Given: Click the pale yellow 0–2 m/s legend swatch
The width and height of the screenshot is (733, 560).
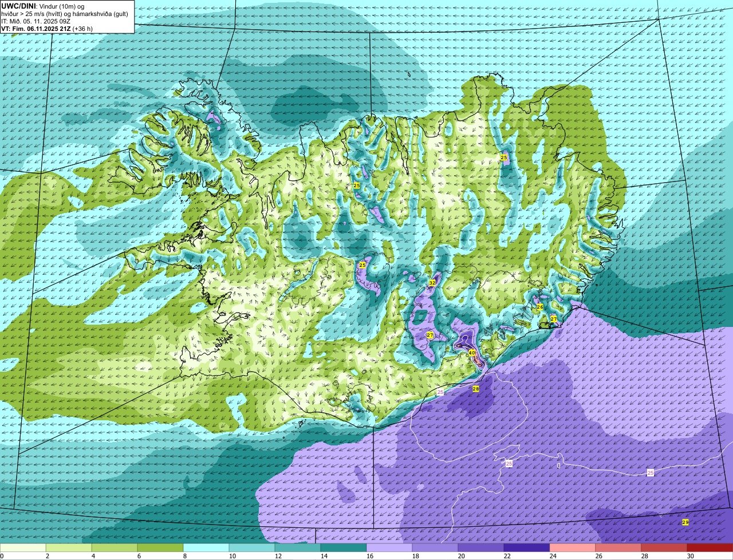Looking at the screenshot, I should click(23, 547).
